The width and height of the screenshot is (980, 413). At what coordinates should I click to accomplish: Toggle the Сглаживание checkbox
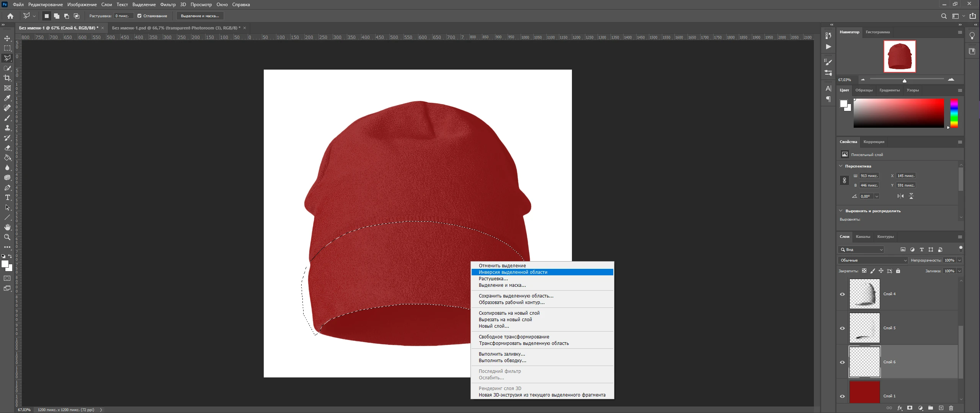click(139, 16)
